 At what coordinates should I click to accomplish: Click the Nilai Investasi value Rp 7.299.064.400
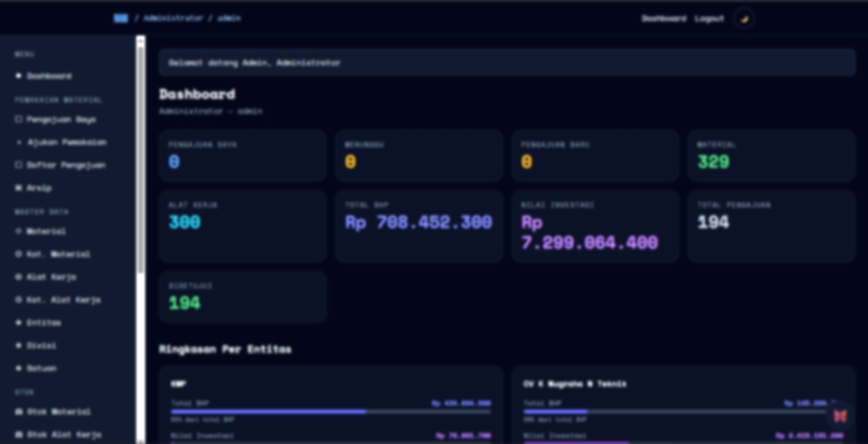pyautogui.click(x=590, y=233)
